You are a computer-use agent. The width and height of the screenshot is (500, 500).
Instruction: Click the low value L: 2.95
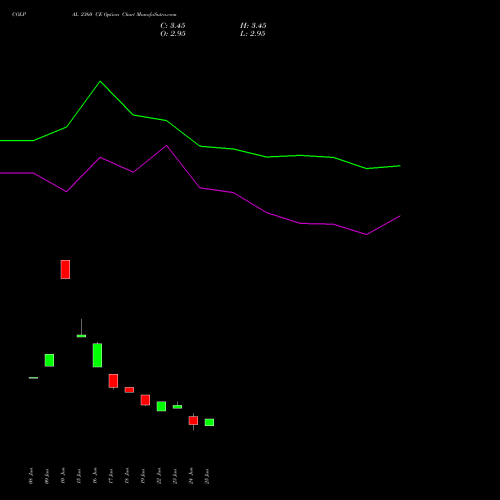(253, 34)
